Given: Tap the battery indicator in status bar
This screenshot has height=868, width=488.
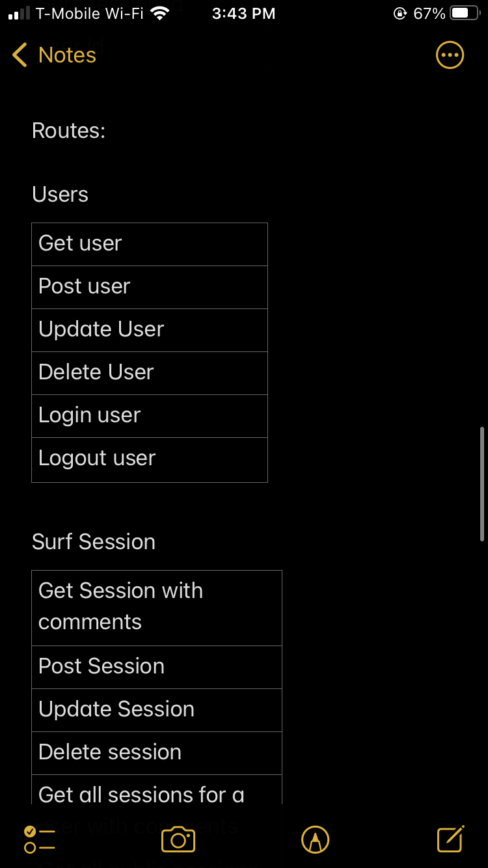Looking at the screenshot, I should coord(465,13).
